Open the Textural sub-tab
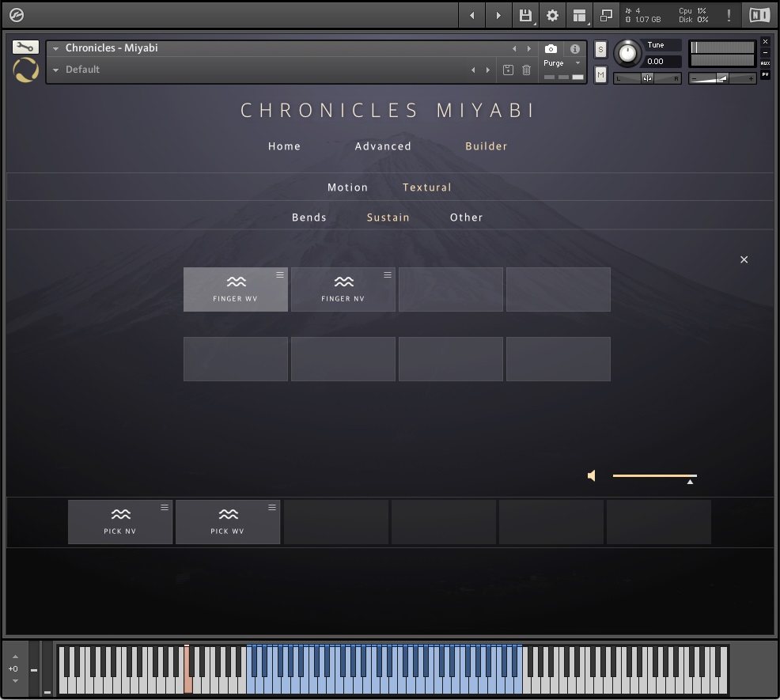 pyautogui.click(x=427, y=187)
